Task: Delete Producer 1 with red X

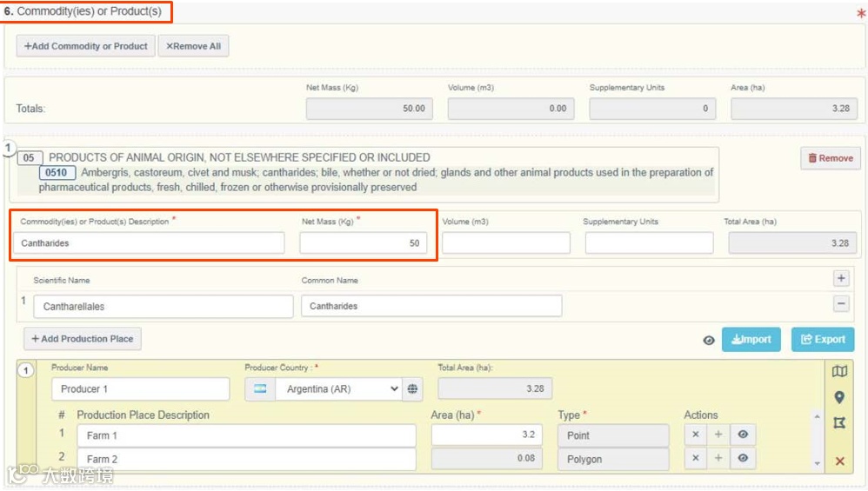Action: 840,461
